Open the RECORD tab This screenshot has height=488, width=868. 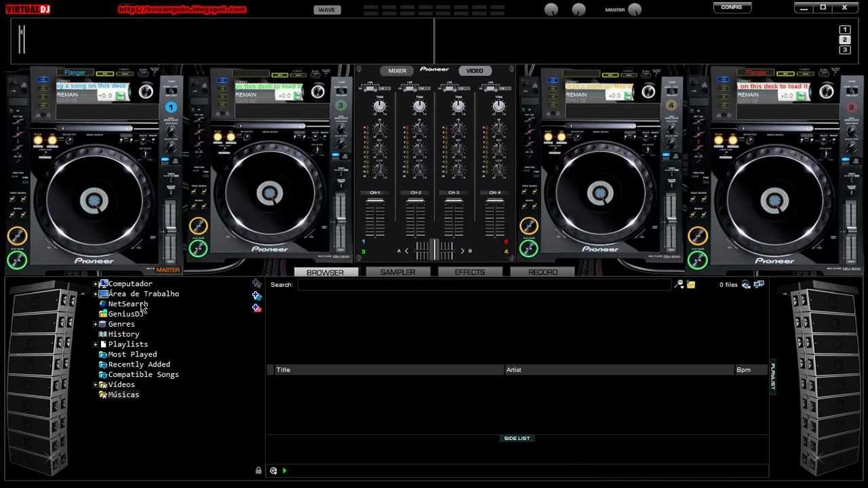tap(542, 272)
